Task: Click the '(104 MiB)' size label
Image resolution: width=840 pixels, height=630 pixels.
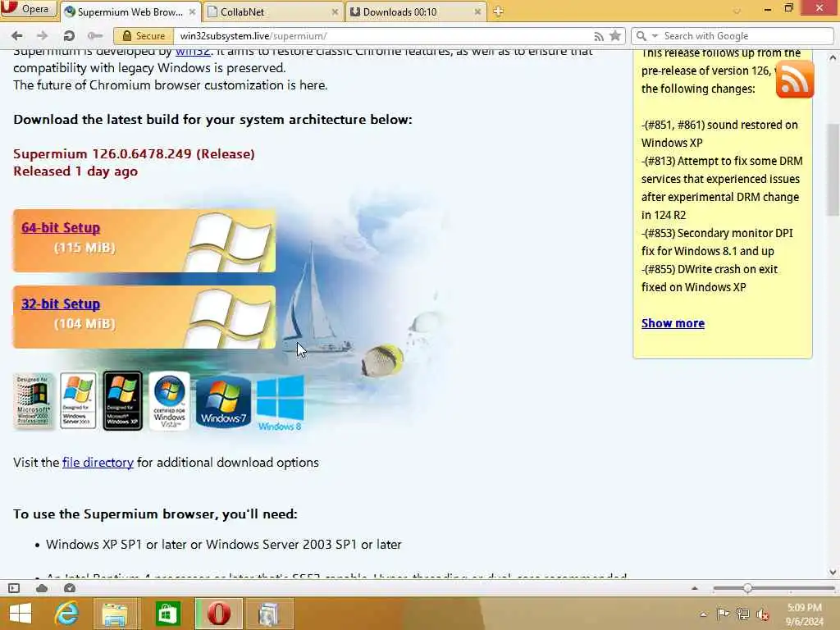Action: (x=84, y=323)
